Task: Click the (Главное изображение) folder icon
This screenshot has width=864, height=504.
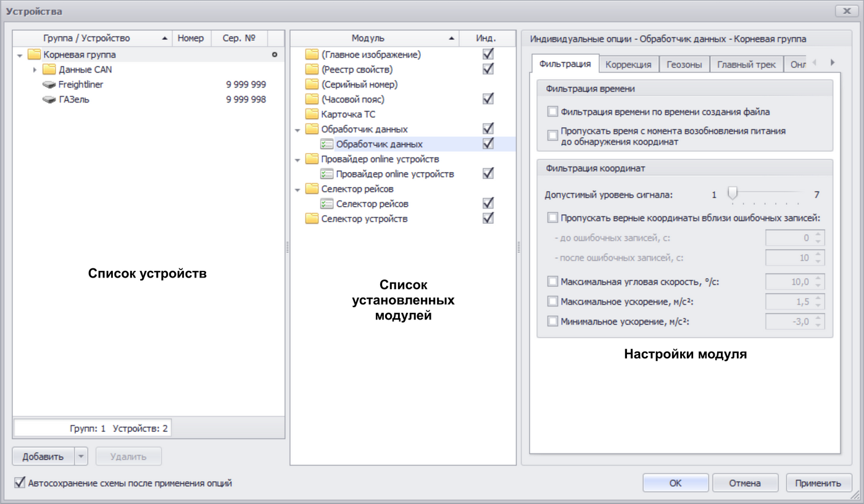Action: pos(312,55)
